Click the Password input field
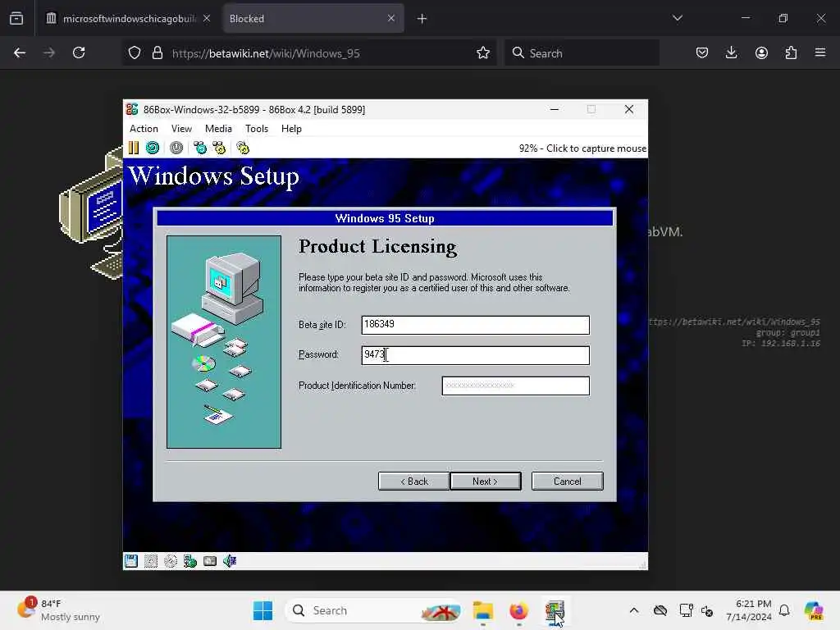 click(x=475, y=355)
